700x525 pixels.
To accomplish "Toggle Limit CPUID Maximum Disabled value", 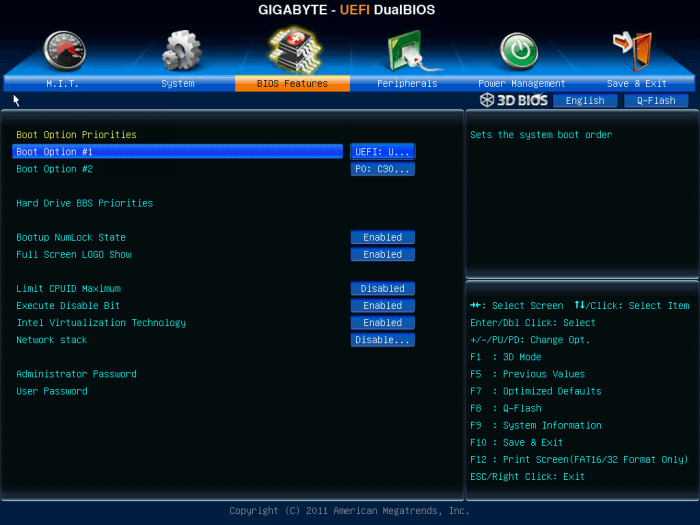I will coord(382,288).
